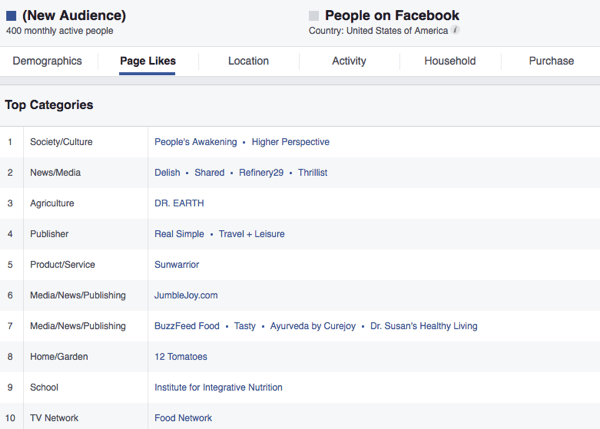Click the Food Network link
The height and width of the screenshot is (429, 600).
click(x=183, y=418)
